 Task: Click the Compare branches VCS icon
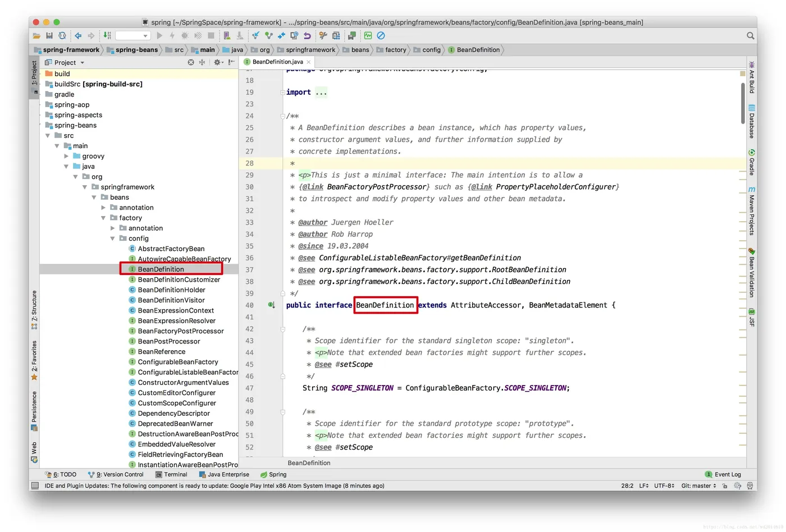[x=281, y=35]
